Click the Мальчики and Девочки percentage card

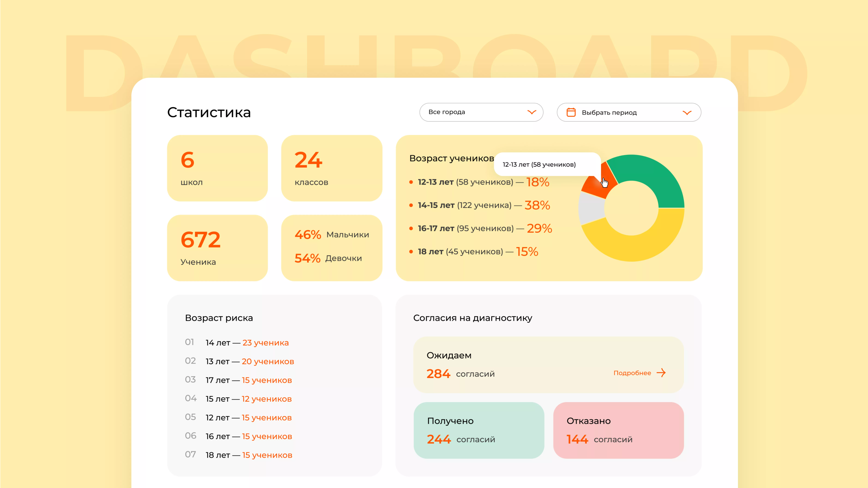pos(332,248)
